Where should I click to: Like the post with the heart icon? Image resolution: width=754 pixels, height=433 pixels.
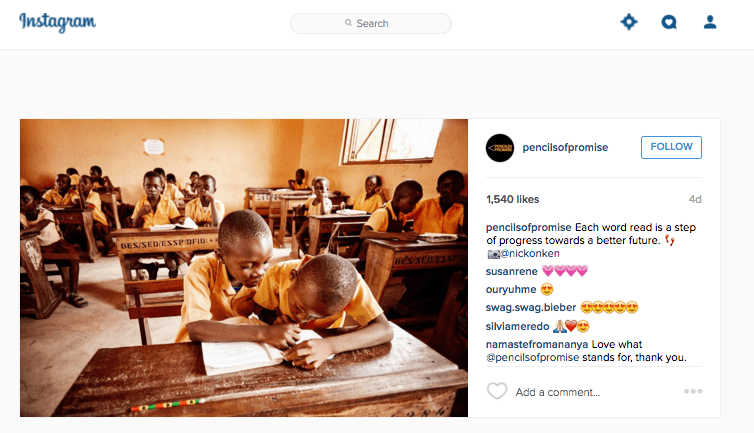(x=497, y=391)
